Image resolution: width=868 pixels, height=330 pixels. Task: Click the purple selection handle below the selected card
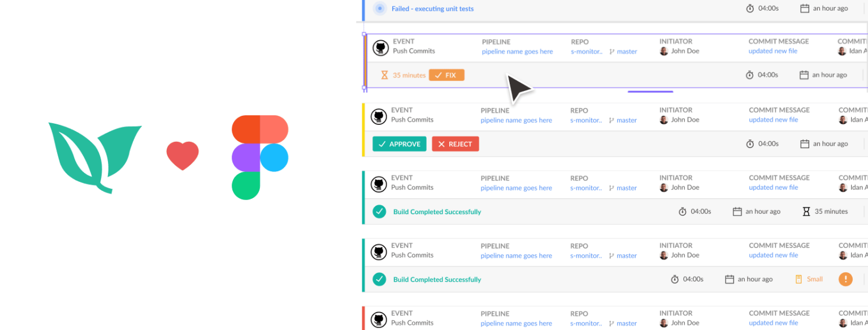(x=650, y=91)
